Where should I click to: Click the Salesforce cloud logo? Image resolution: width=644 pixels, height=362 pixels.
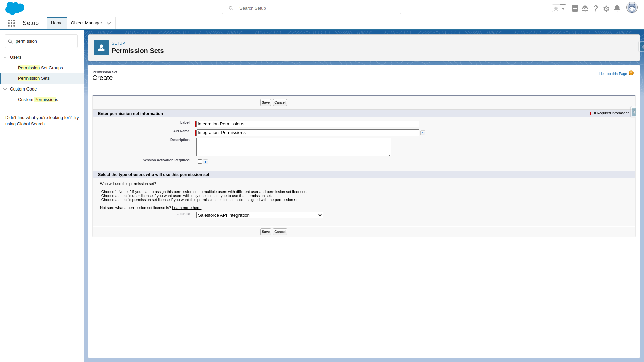[x=15, y=8]
